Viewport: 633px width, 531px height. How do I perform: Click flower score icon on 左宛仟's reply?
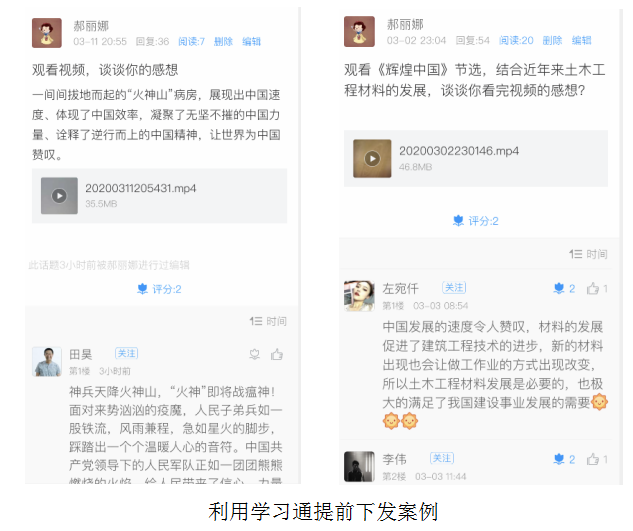(559, 288)
